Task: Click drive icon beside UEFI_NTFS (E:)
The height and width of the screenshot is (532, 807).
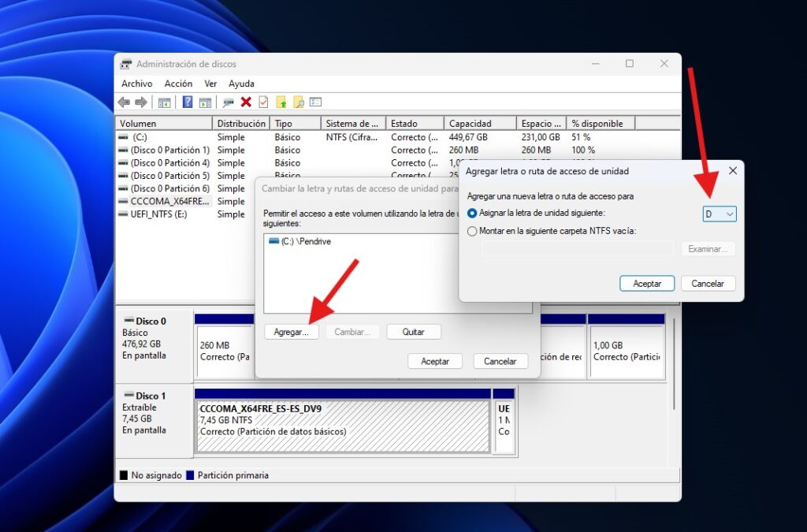Action: [x=124, y=214]
